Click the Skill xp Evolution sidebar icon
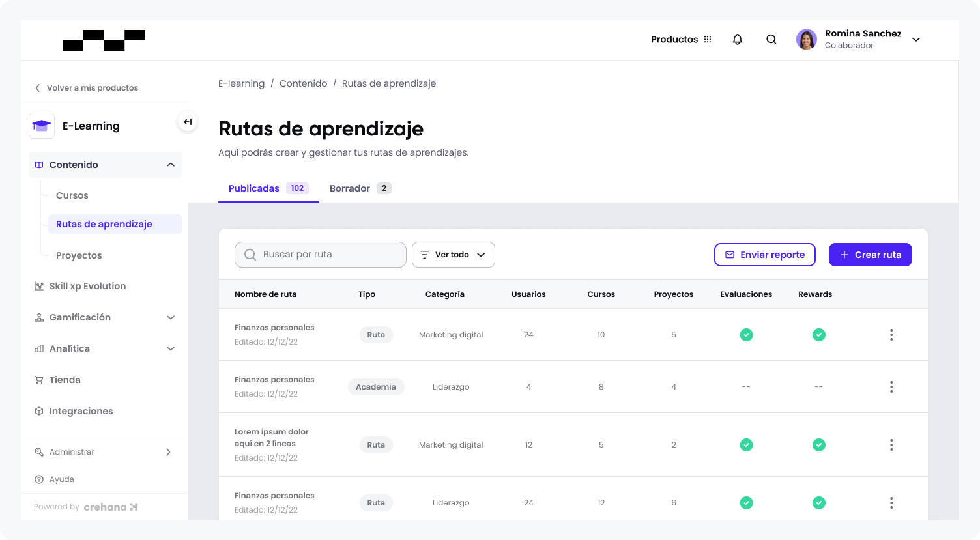The height and width of the screenshot is (540, 980). pyautogui.click(x=39, y=286)
